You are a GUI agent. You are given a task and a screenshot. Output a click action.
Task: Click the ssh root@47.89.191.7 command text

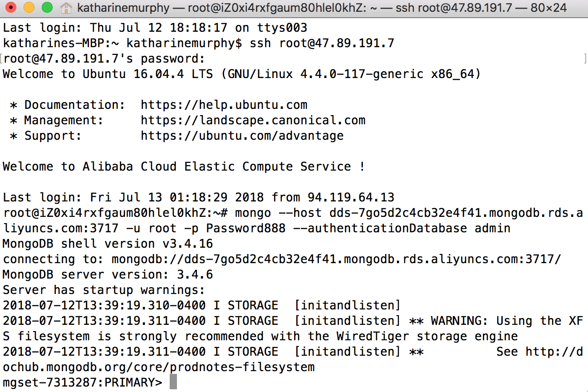(322, 43)
